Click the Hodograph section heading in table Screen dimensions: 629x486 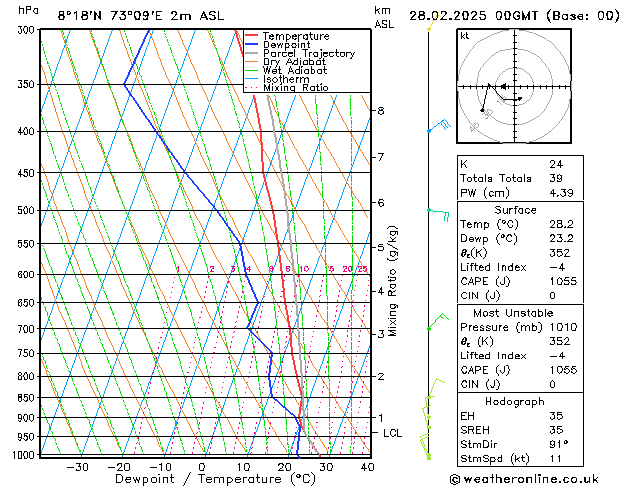coord(515,402)
